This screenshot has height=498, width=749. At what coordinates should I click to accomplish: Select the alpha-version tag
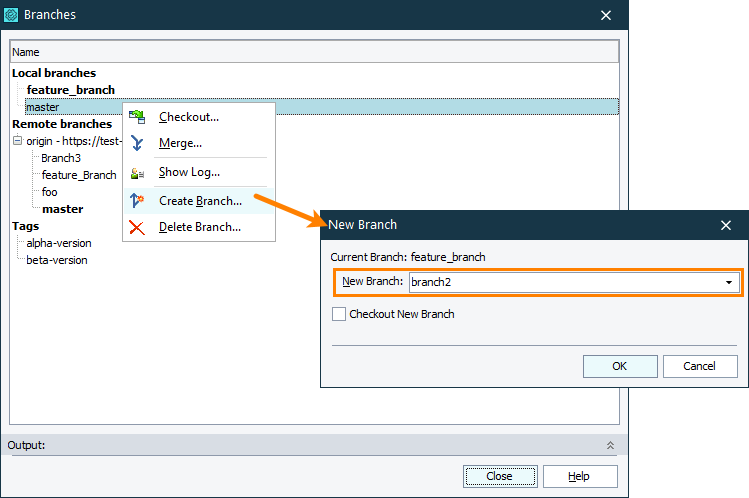58,243
